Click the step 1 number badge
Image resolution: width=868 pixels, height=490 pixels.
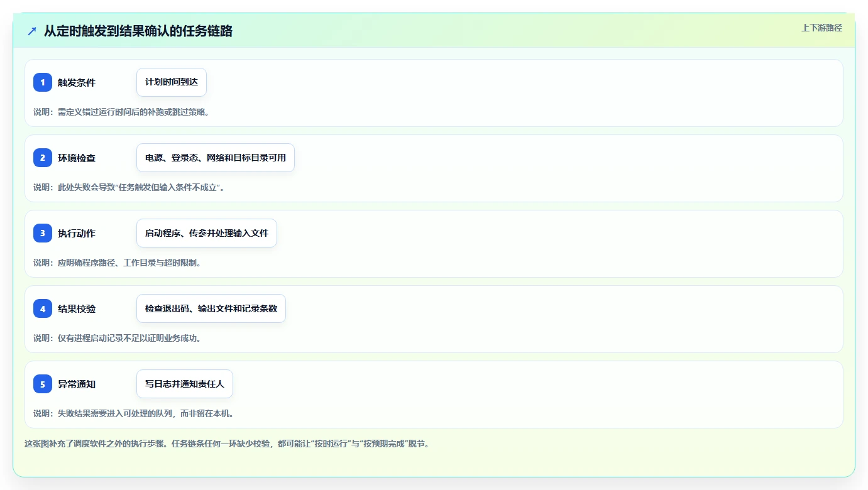[43, 82]
